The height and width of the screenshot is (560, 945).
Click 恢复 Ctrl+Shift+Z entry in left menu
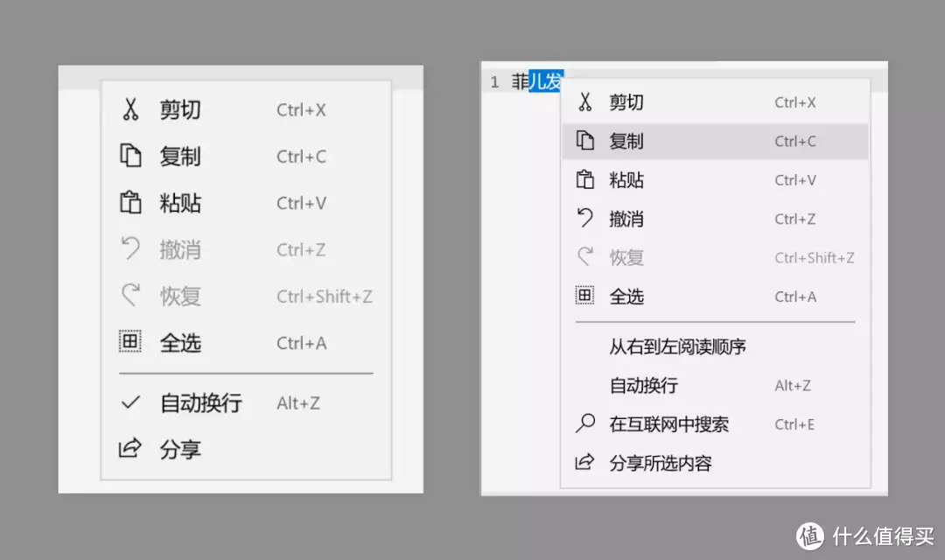[x=180, y=297]
